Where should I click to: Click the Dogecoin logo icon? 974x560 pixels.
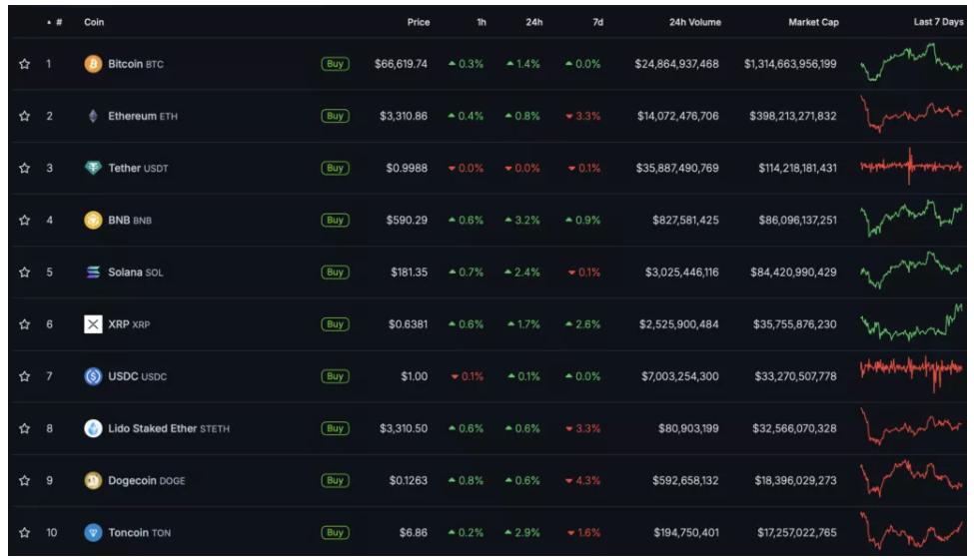click(93, 481)
